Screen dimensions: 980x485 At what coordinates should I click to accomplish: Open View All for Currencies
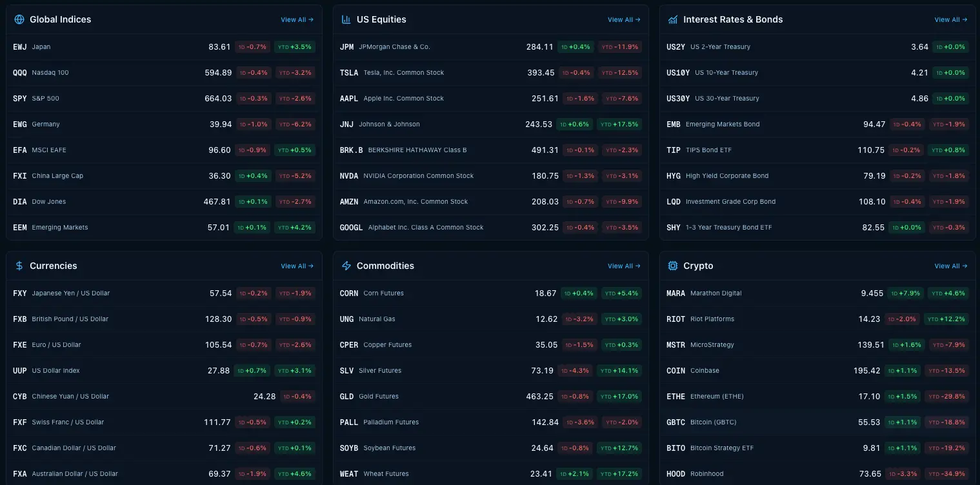point(297,266)
